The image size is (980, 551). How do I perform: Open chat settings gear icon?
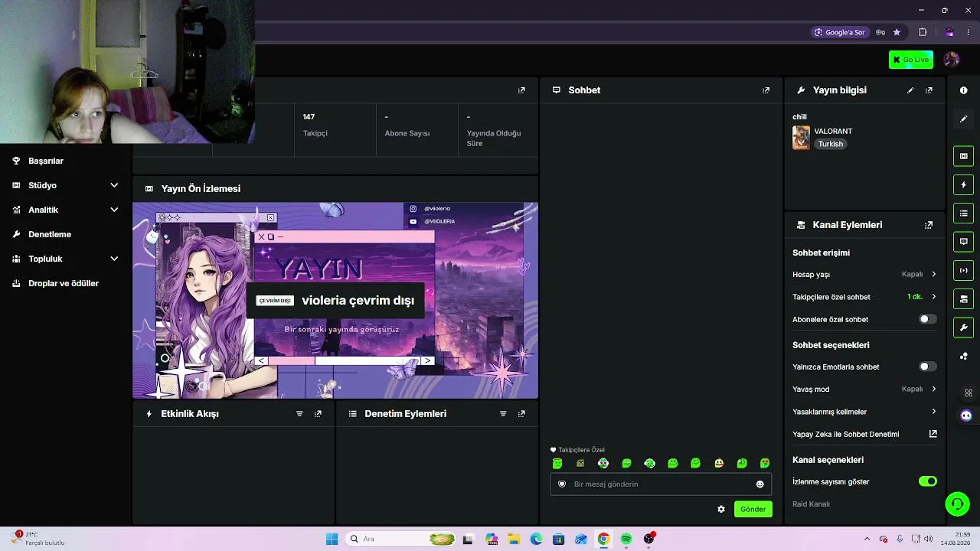(x=721, y=509)
